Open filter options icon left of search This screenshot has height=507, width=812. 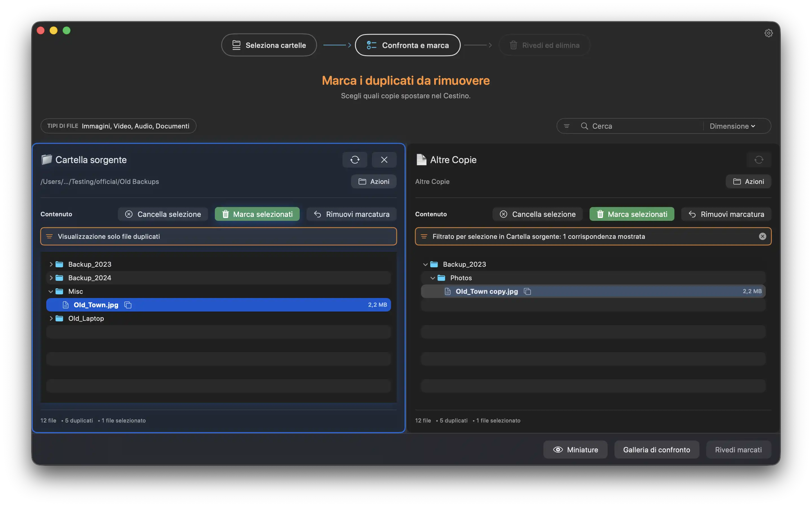coord(567,126)
